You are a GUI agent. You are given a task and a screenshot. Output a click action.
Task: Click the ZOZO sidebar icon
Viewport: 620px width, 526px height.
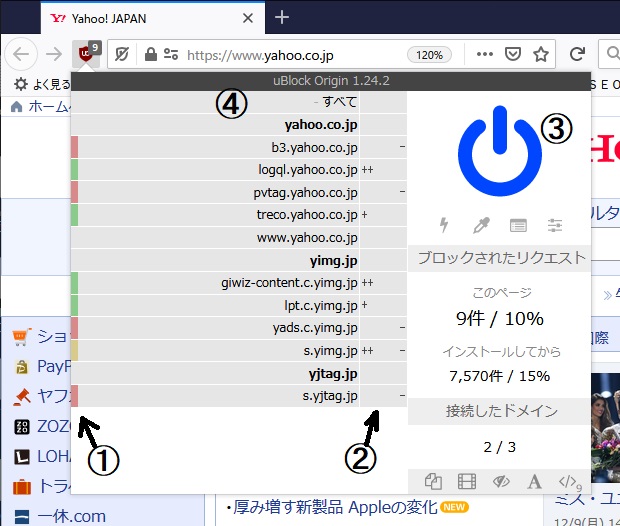22,427
